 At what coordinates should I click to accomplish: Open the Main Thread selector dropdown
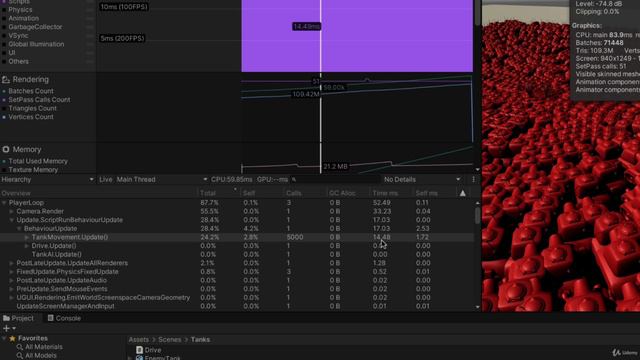pos(162,180)
